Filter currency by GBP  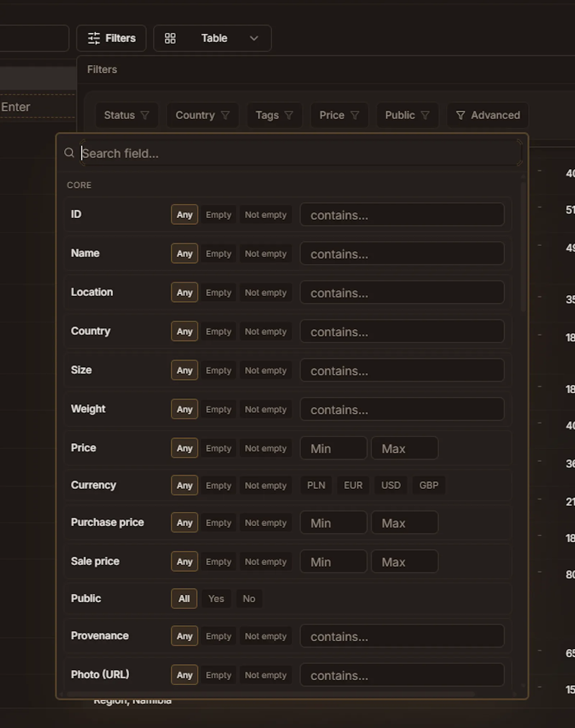[x=429, y=486]
